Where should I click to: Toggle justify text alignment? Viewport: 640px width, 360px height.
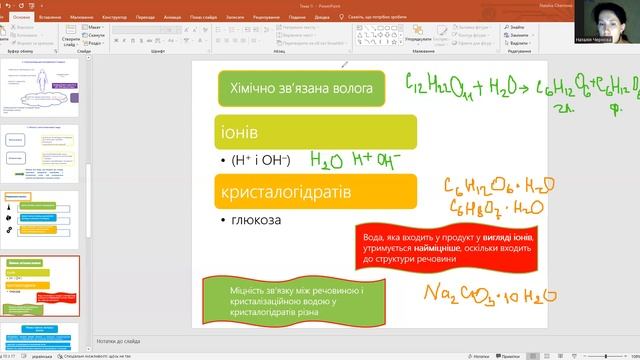pos(244,41)
